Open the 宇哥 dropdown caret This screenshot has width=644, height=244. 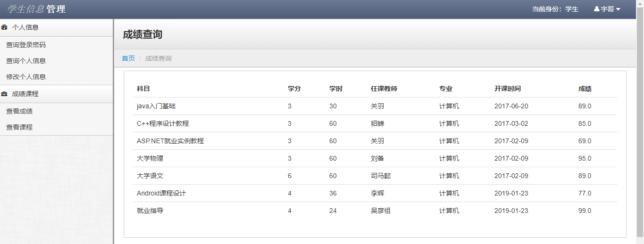point(618,9)
